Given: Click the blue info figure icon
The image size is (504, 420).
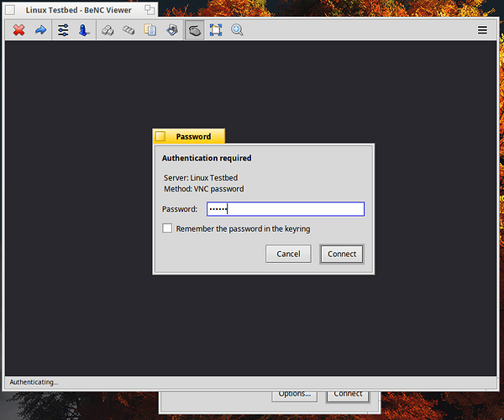Looking at the screenshot, I should [x=84, y=30].
